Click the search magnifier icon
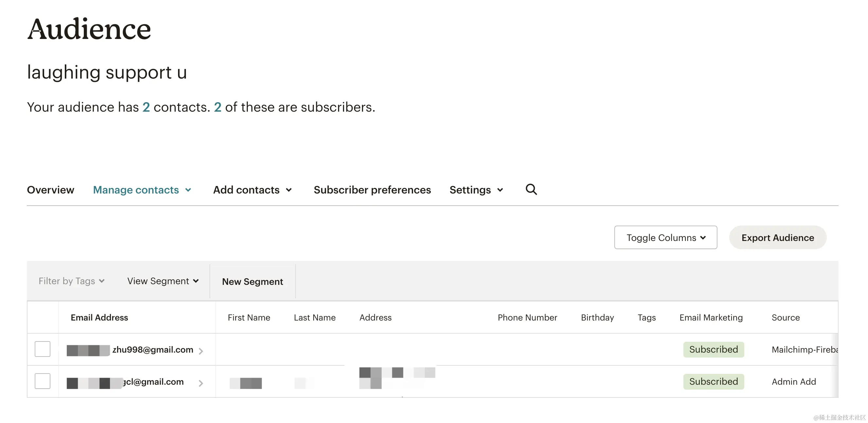868x423 pixels. [531, 190]
